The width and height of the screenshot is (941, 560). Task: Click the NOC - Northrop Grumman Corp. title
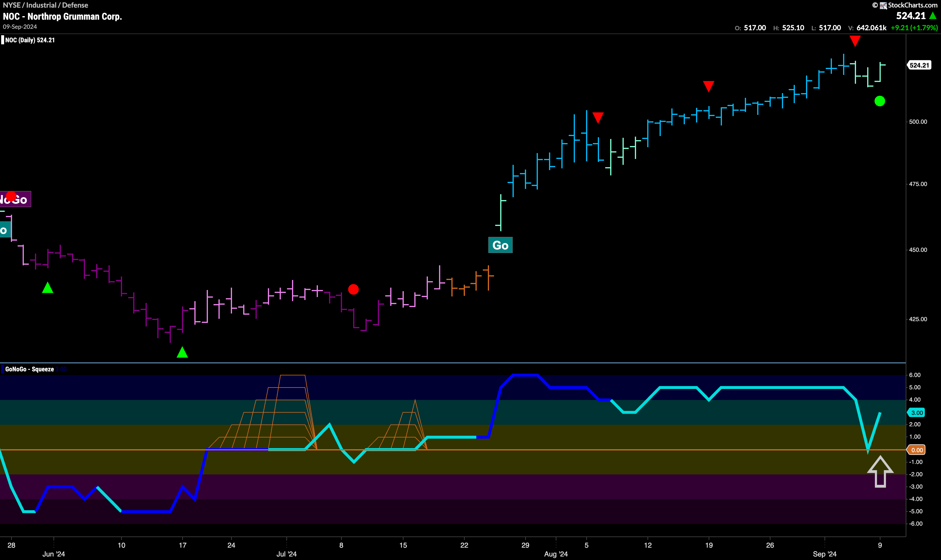pos(62,17)
